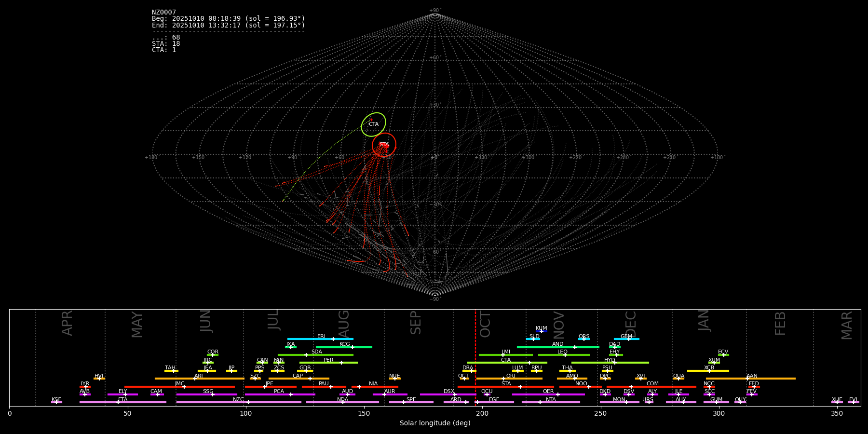Select the PER shower label in timeline
Image resolution: width=868 pixels, height=434 pixels.
point(328,360)
